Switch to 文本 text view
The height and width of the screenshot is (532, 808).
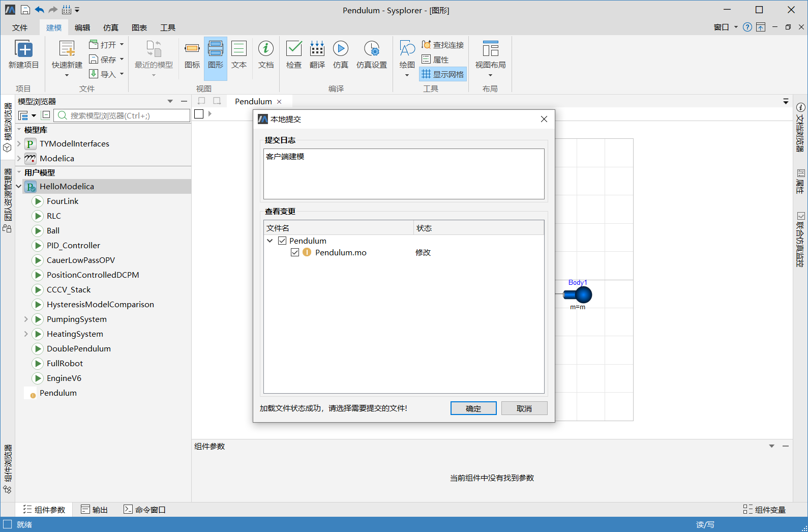(239, 55)
